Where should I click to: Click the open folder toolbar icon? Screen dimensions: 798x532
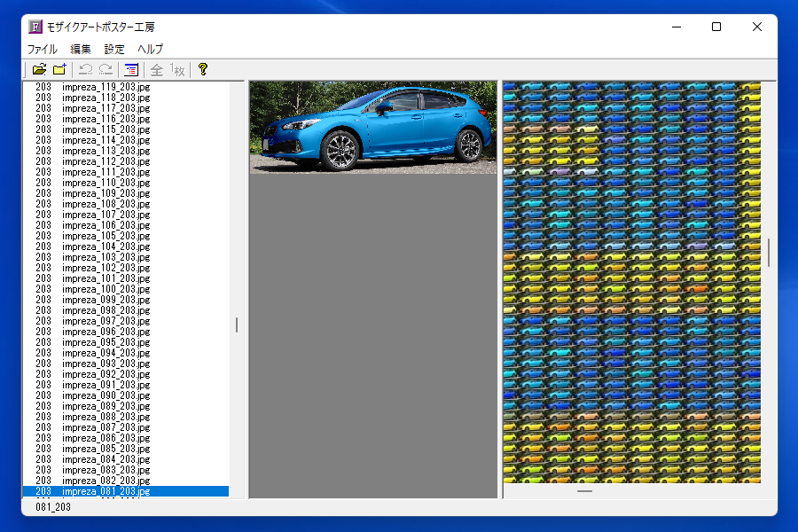pyautogui.click(x=39, y=70)
